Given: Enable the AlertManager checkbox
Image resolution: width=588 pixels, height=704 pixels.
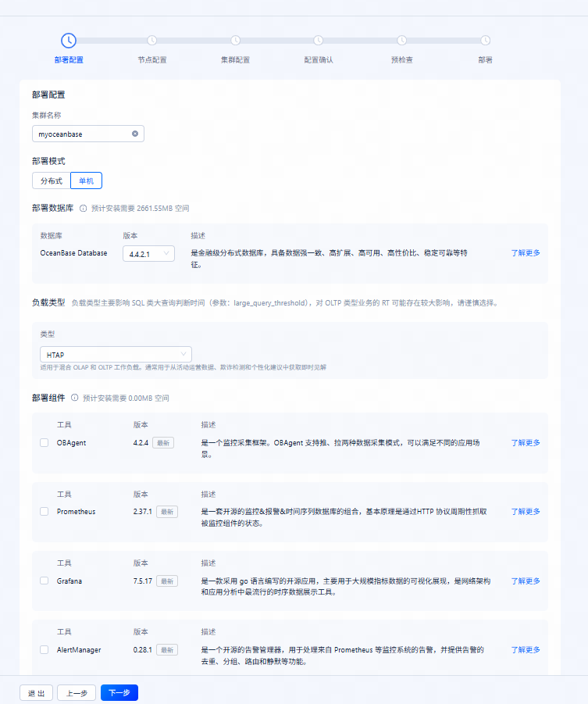Looking at the screenshot, I should 44,649.
